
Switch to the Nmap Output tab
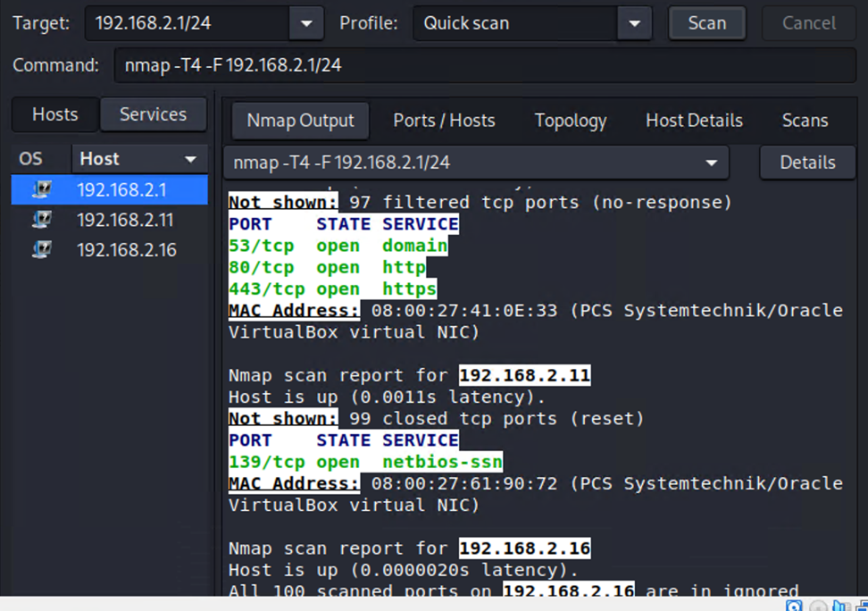click(300, 121)
